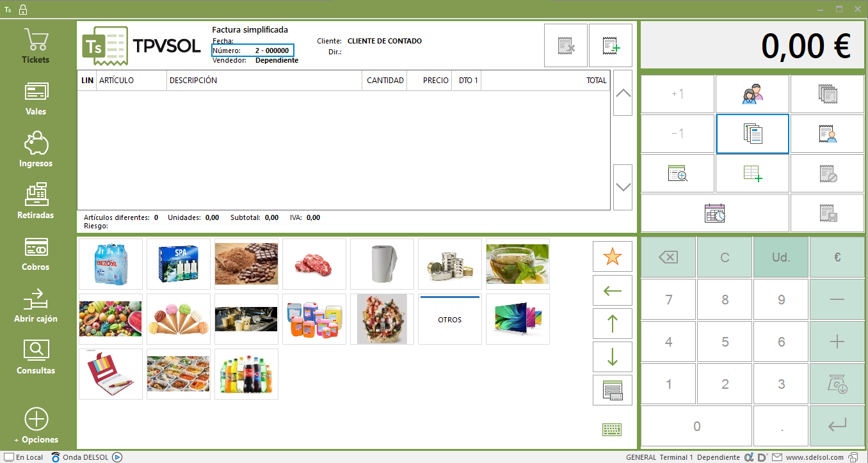This screenshot has width=868, height=463.
Task: Click the 5 key on keypad
Action: click(725, 341)
